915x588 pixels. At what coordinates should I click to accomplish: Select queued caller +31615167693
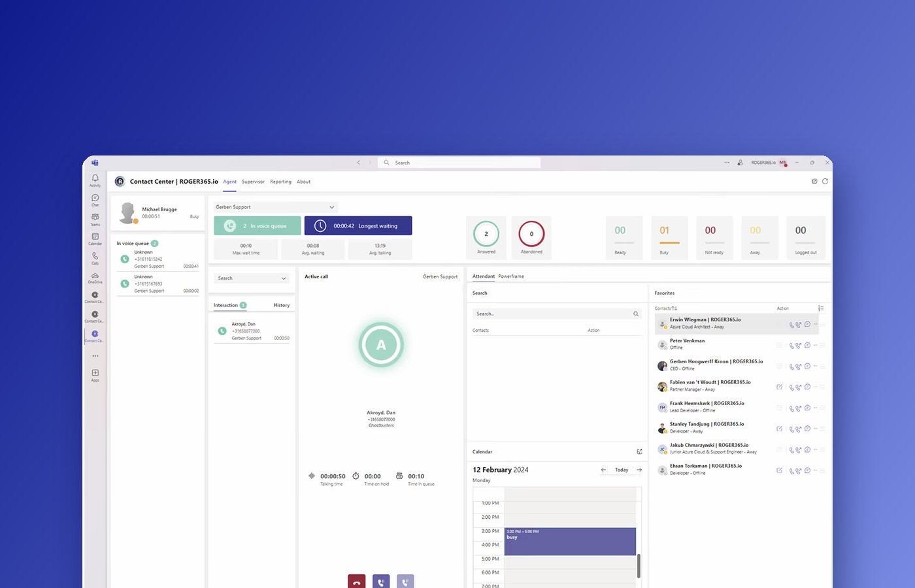[158, 284]
